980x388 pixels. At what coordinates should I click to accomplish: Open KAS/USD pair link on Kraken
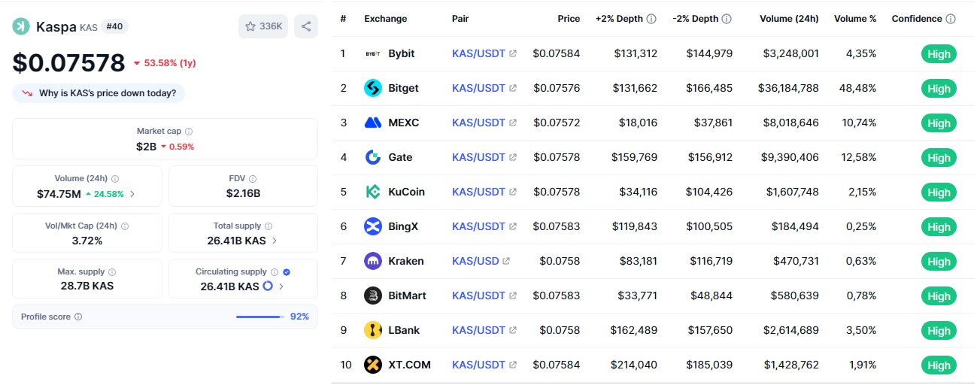(475, 262)
